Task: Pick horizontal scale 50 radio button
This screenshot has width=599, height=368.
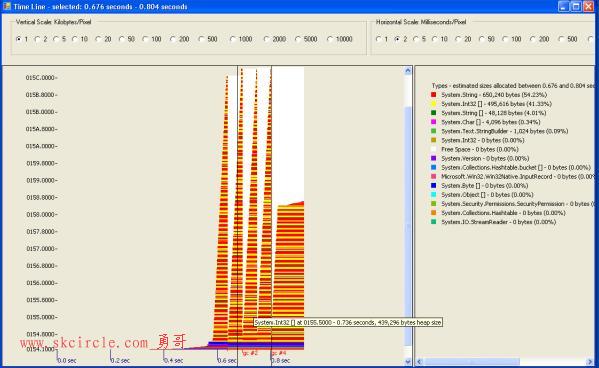Action: [x=482, y=39]
